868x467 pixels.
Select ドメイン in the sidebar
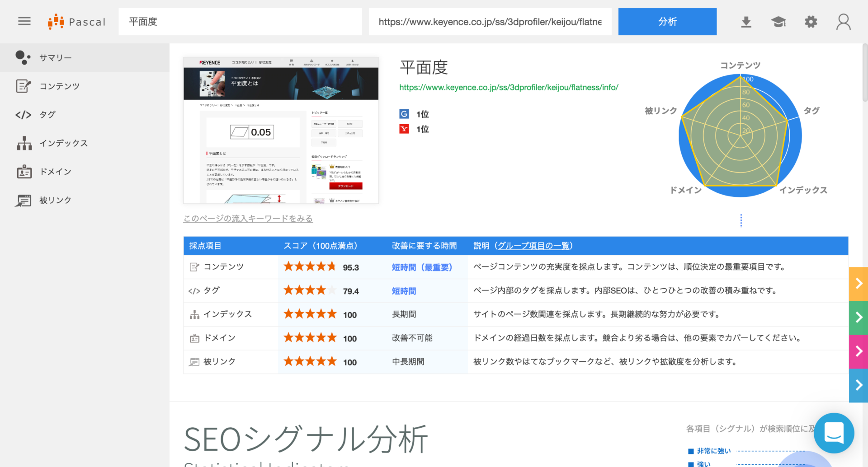(x=85, y=172)
